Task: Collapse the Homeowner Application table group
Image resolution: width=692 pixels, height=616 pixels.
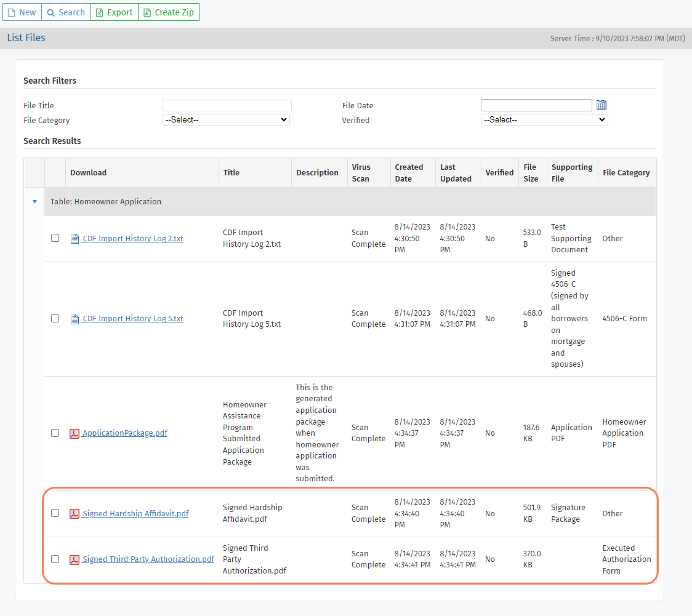Action: click(34, 202)
